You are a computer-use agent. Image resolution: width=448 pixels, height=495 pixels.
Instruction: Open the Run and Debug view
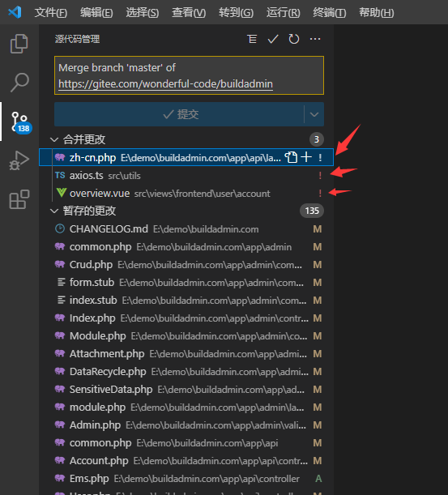click(19, 160)
